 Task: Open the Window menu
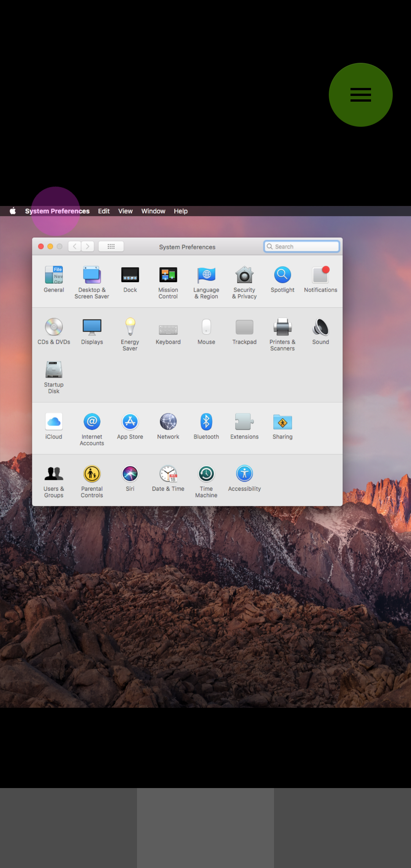click(x=153, y=211)
